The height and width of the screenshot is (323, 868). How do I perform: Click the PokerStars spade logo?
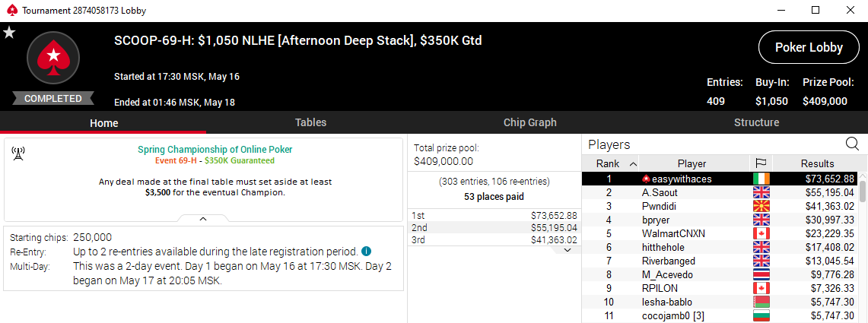[53, 58]
